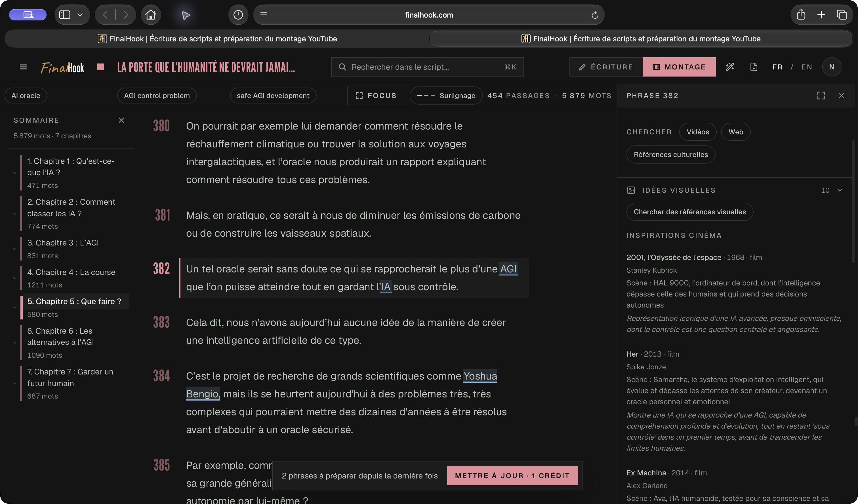This screenshot has width=858, height=504.
Task: Expand Chapitre 1 chevron in Sommaire
Action: (x=15, y=173)
